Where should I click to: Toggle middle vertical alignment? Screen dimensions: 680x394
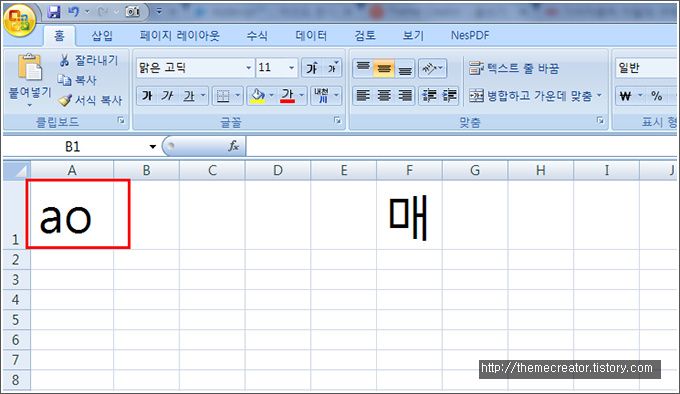click(x=384, y=68)
